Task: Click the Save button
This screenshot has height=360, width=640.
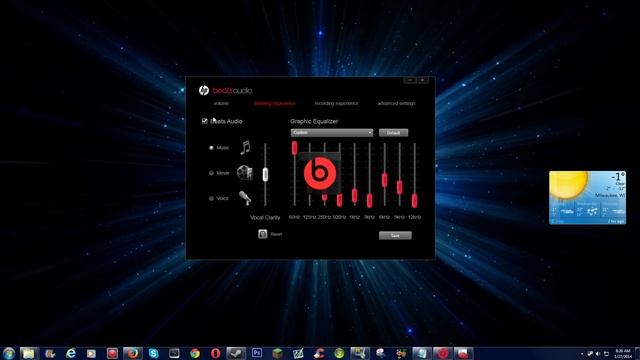Action: pyautogui.click(x=395, y=236)
